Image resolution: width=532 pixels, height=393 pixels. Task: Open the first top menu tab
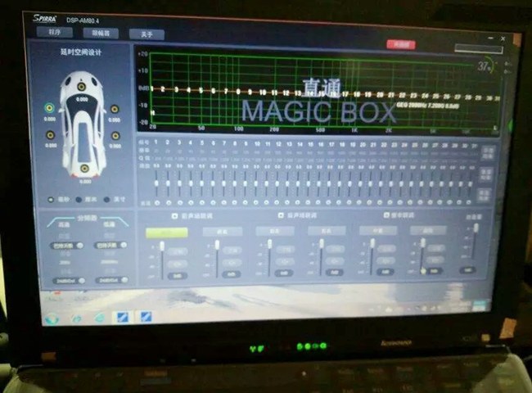point(55,32)
